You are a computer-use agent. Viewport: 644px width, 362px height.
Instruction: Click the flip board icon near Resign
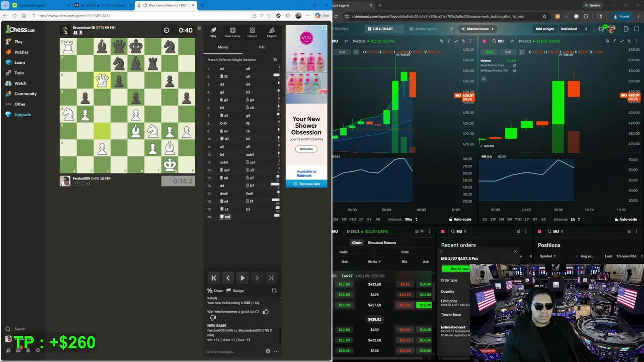[x=274, y=291]
